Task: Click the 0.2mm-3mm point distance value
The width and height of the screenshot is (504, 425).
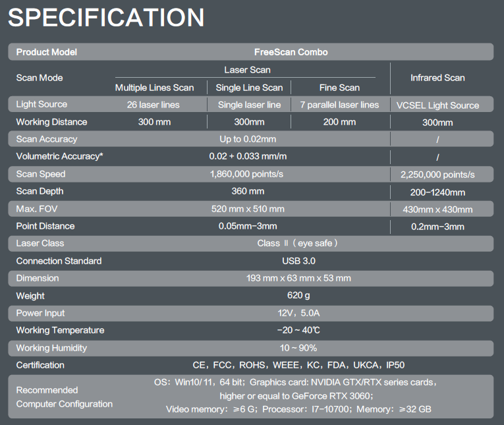Action: coord(437,227)
